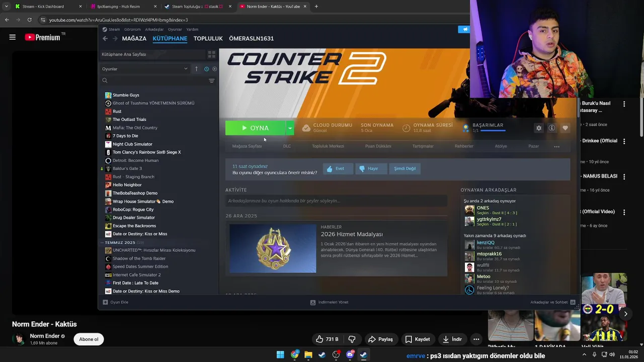This screenshot has width=644, height=362.
Task: Open the Görünüm menu
Action: pos(132,29)
